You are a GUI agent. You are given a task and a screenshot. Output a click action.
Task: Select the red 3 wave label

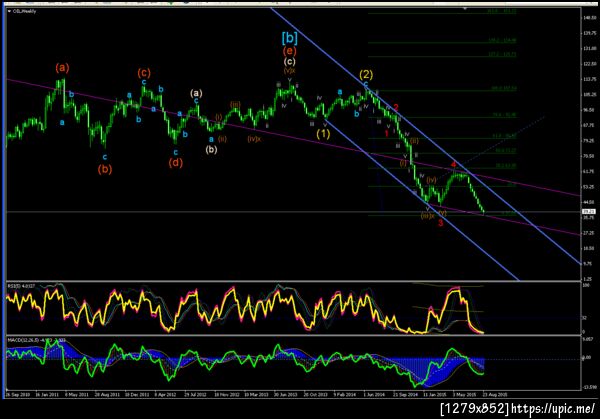pyautogui.click(x=440, y=223)
